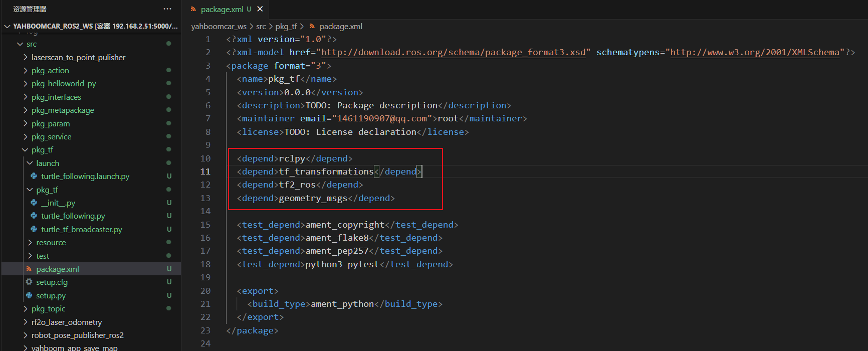
Task: Click the gear icon beside setup.cfg
Action: click(29, 282)
